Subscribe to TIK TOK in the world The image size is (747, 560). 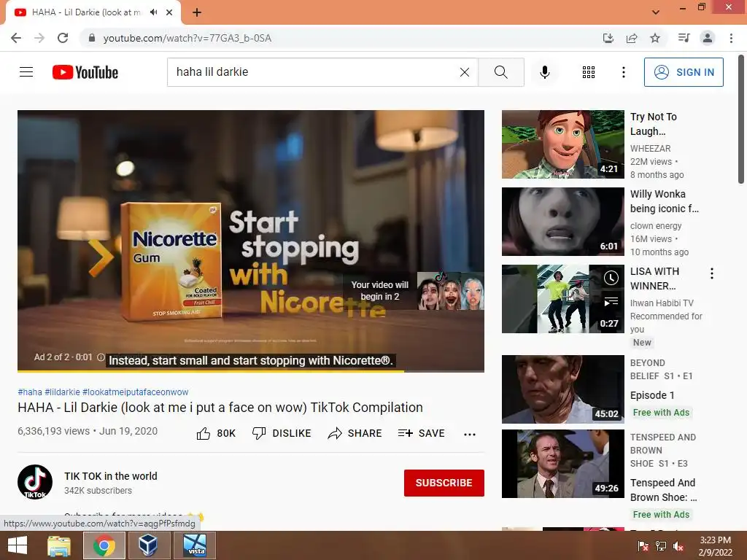pyautogui.click(x=444, y=483)
